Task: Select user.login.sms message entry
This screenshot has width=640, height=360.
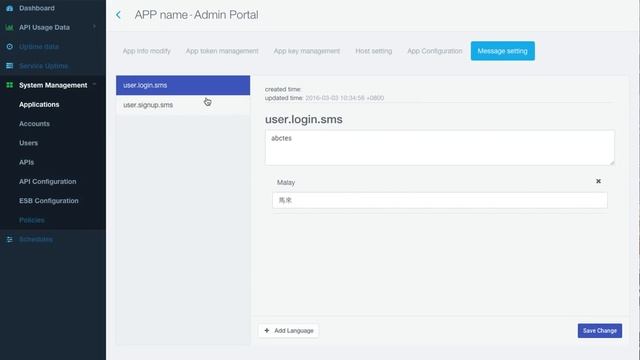Action: coord(183,85)
